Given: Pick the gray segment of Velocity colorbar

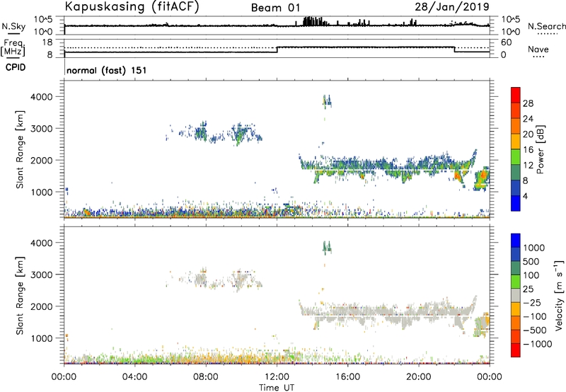Looking at the screenshot, I should point(516,295).
